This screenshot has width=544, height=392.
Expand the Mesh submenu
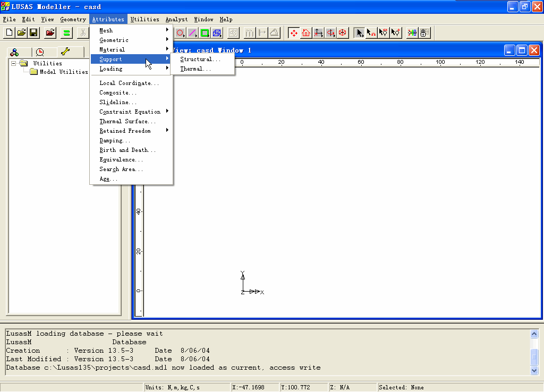(131, 30)
